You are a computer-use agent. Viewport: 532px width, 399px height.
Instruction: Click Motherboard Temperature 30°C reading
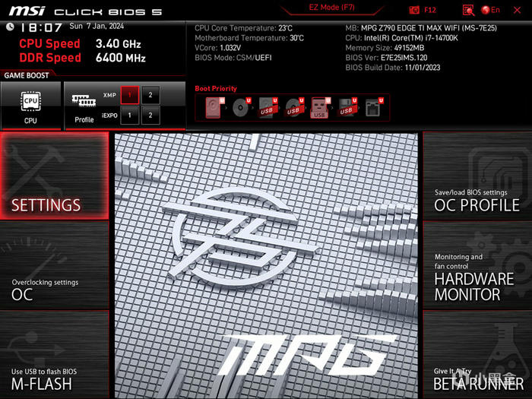[x=249, y=38]
